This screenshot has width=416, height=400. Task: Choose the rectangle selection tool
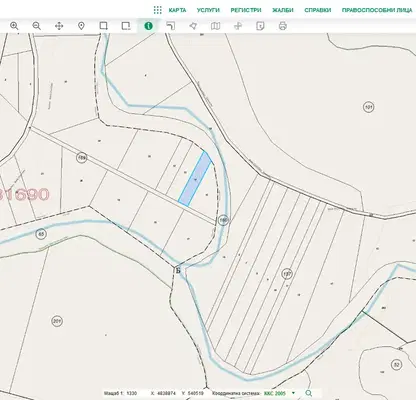click(104, 26)
